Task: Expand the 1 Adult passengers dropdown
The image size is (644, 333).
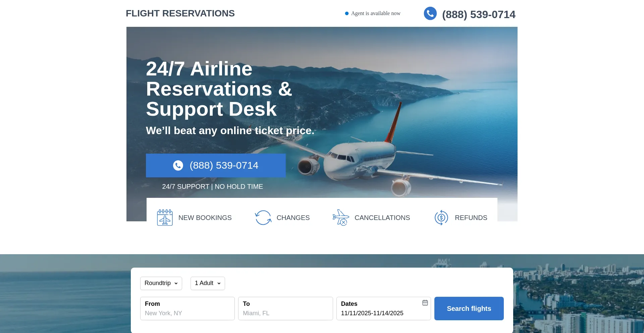Action: (x=208, y=283)
